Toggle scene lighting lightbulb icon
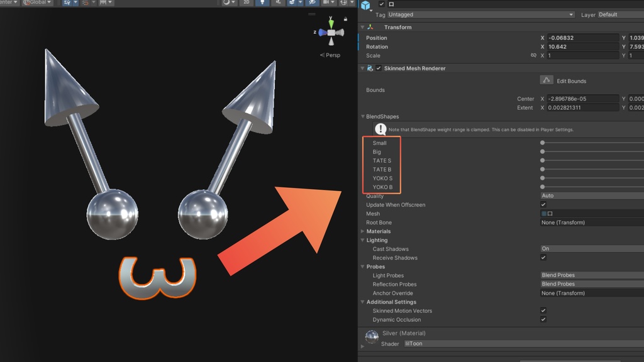Viewport: 644px width, 362px height. pos(262,3)
